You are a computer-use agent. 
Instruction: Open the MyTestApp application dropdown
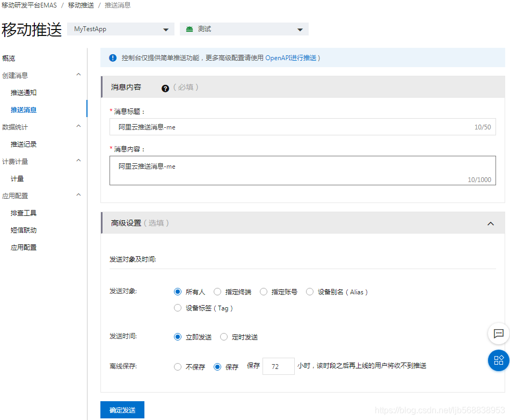[x=121, y=29]
